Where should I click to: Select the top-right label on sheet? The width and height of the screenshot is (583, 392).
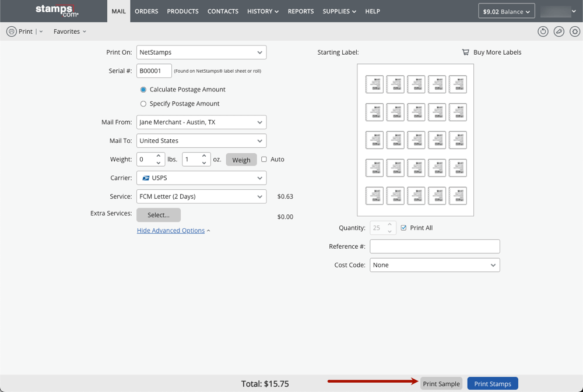458,84
